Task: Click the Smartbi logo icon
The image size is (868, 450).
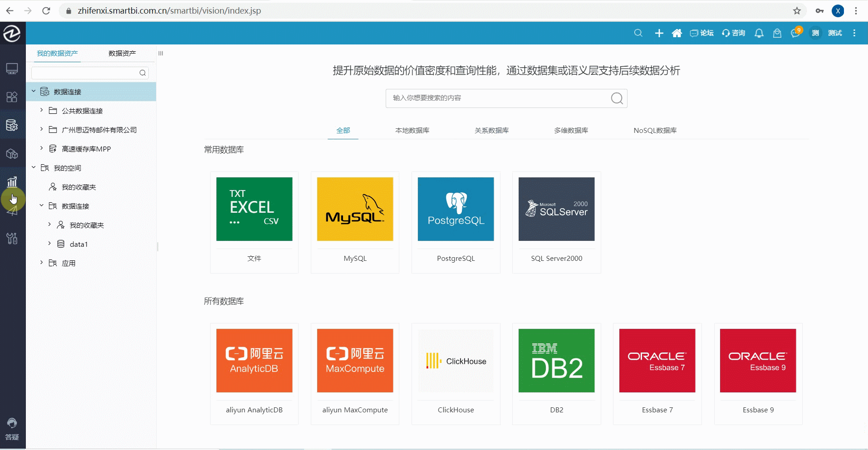Action: pyautogui.click(x=12, y=33)
